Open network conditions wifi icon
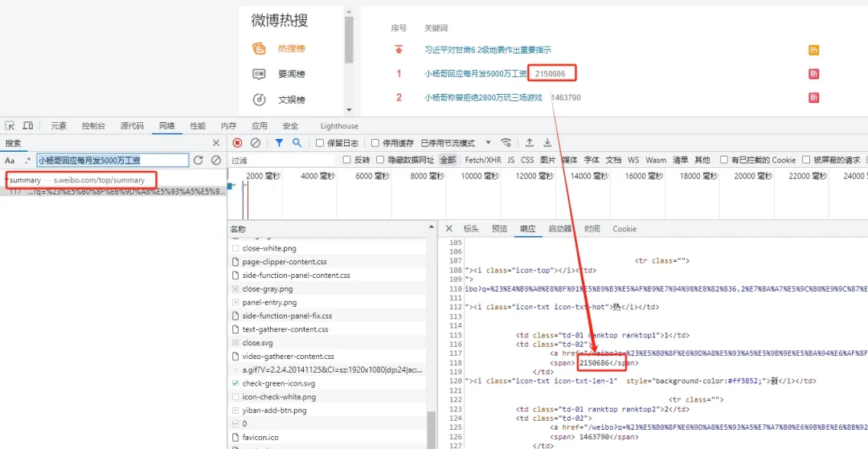The width and height of the screenshot is (868, 449). point(506,143)
